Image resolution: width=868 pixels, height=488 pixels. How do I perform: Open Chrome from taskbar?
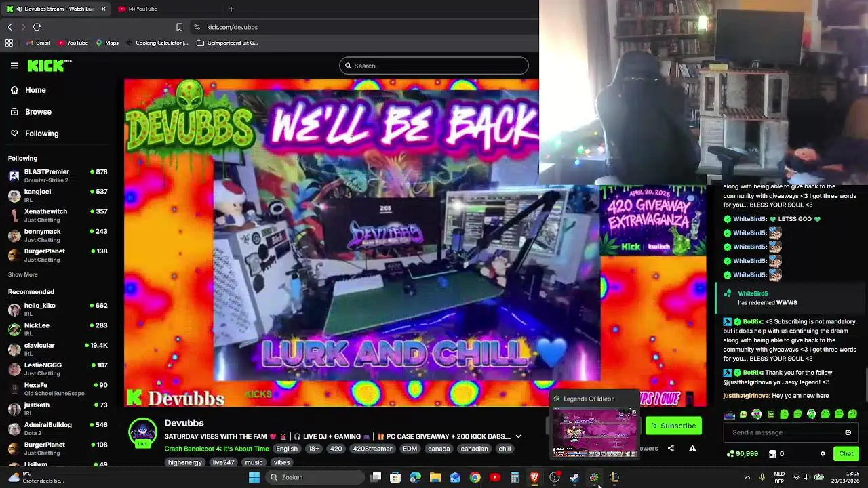pyautogui.click(x=475, y=477)
